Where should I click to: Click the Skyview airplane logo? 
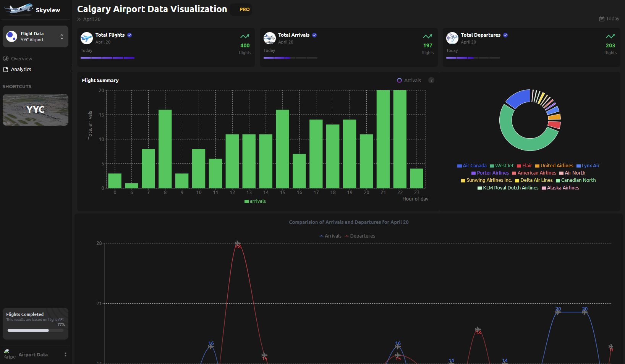coord(18,9)
